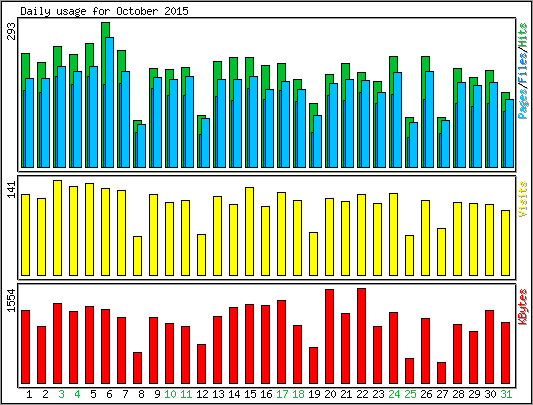
Task: Click the light blue files bar for day 6
Action: pyautogui.click(x=109, y=102)
